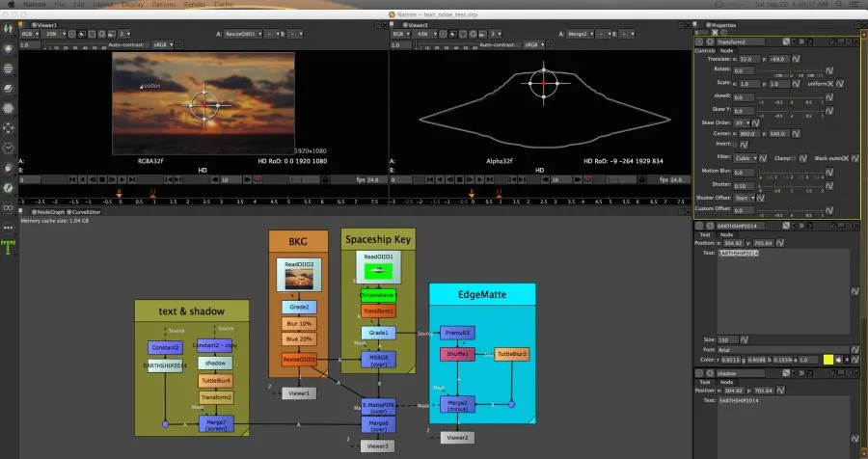
Task: Click the three-dots icon in left toolbar
Action: [8, 228]
